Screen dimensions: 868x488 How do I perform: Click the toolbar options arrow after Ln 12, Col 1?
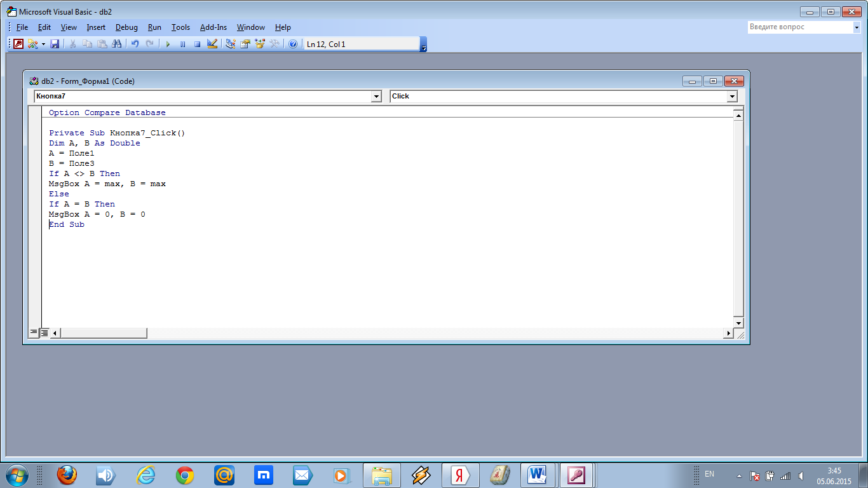[x=424, y=44]
